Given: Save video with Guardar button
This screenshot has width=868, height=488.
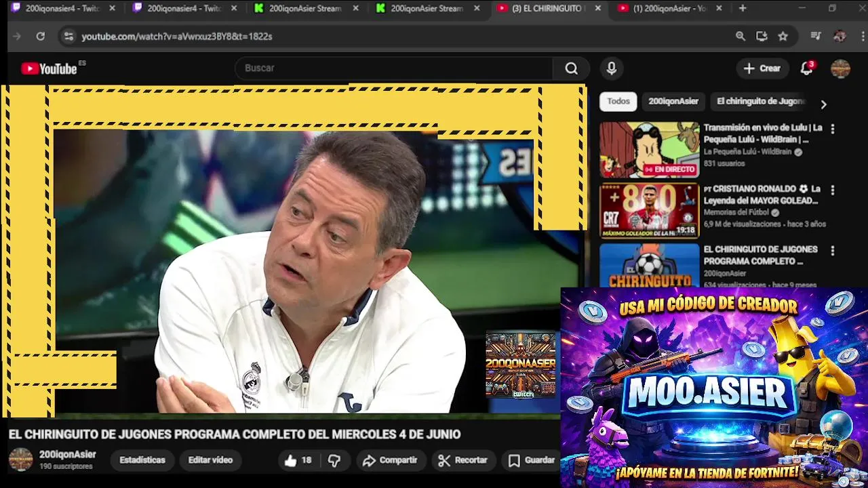Looking at the screenshot, I should (532, 460).
